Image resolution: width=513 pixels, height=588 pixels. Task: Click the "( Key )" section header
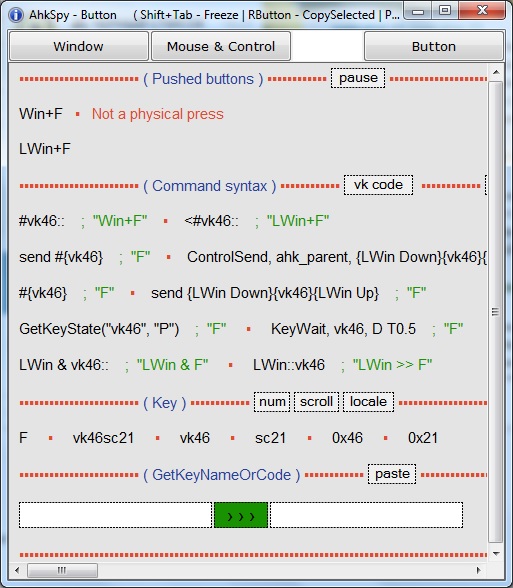164,403
